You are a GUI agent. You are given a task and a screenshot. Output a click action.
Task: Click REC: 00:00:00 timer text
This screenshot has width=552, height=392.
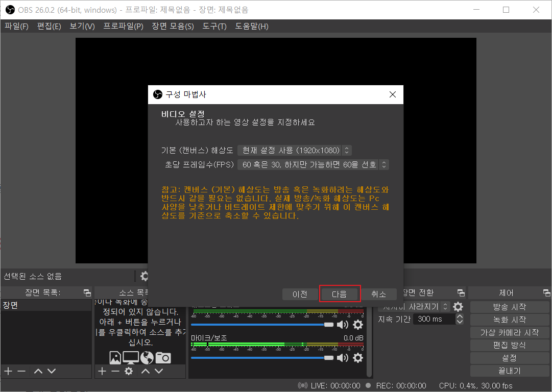pos(401,386)
